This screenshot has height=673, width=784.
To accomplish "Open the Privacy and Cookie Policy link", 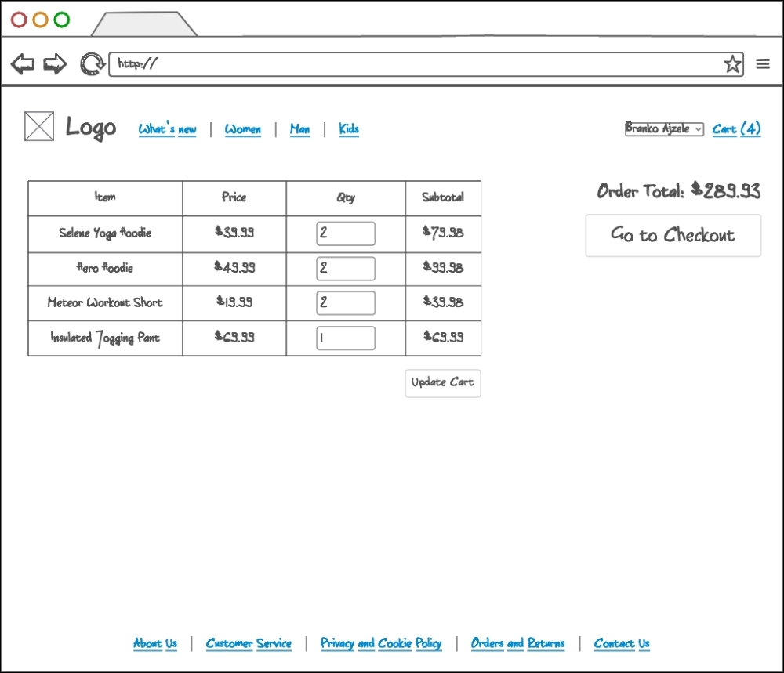I will (x=381, y=643).
